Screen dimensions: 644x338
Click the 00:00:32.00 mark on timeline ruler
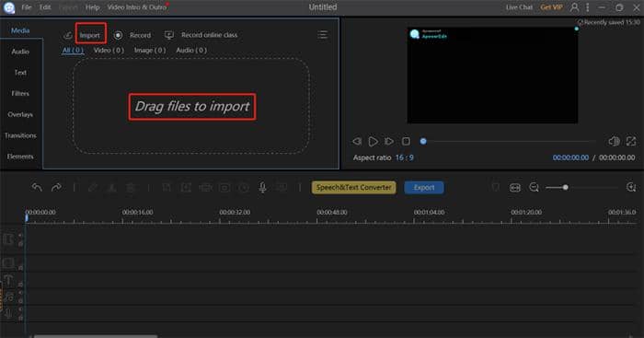(235, 212)
